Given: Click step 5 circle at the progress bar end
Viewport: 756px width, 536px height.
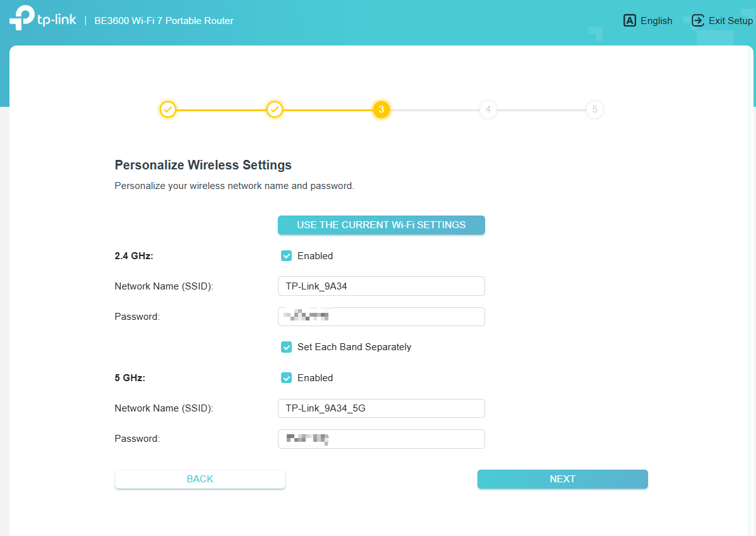Looking at the screenshot, I should pyautogui.click(x=594, y=109).
